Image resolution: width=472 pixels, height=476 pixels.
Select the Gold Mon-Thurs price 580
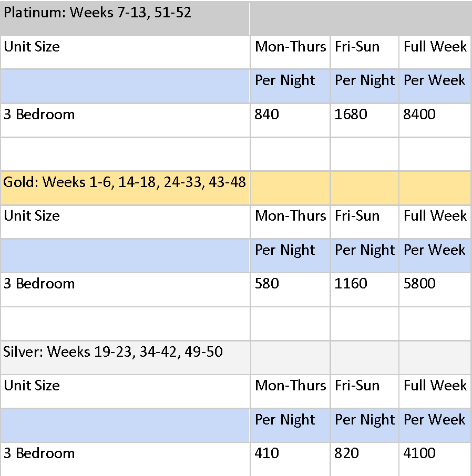(x=266, y=284)
